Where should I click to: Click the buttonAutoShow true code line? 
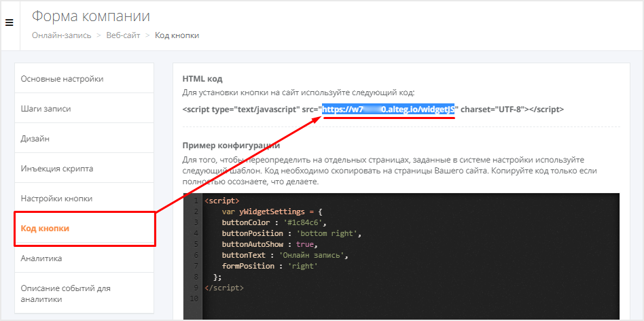270,245
